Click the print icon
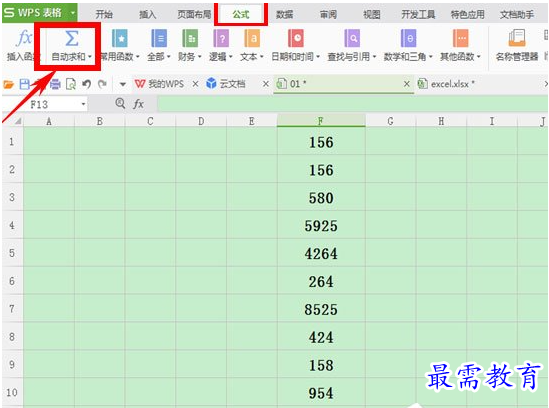Viewport: 549px width, 408px height. 55,84
